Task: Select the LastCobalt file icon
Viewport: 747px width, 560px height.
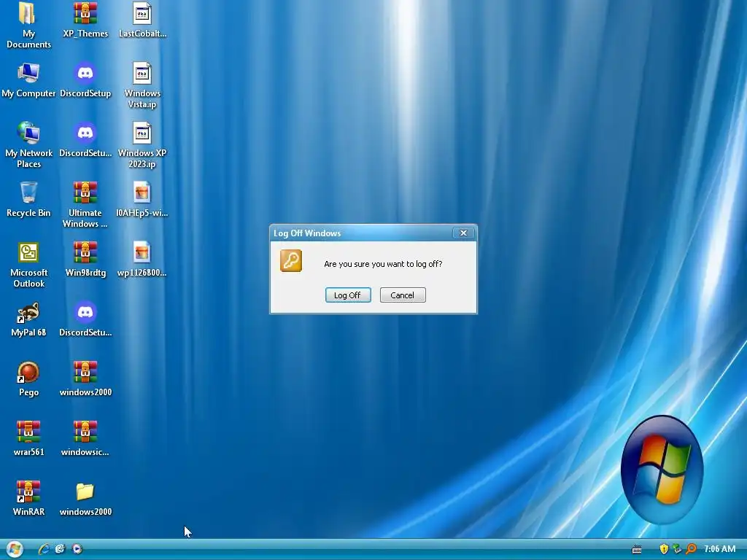Action: (x=142, y=20)
